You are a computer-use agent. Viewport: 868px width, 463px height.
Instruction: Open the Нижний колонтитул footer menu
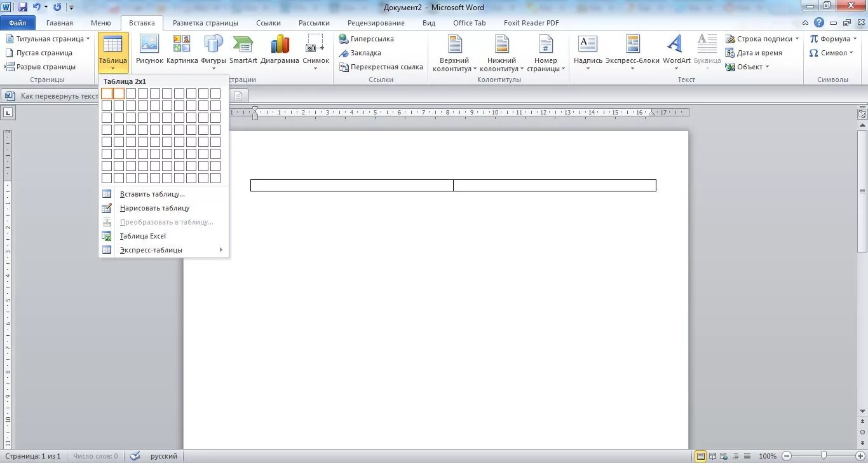(501, 53)
